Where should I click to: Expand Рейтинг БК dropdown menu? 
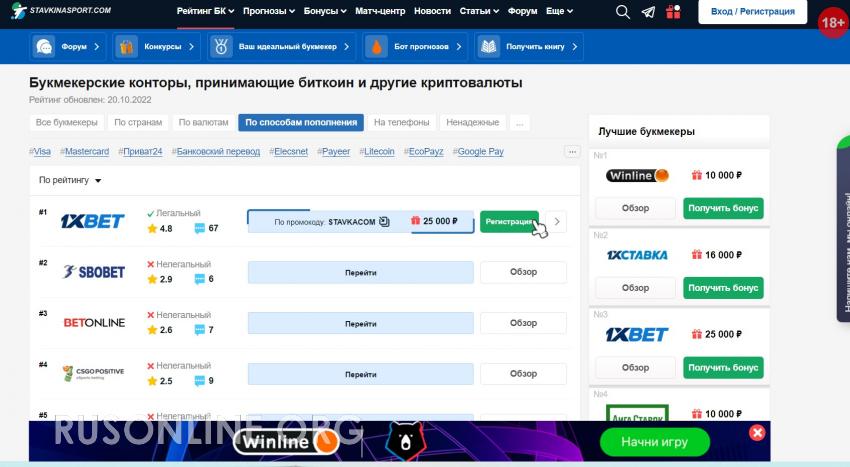coord(205,11)
